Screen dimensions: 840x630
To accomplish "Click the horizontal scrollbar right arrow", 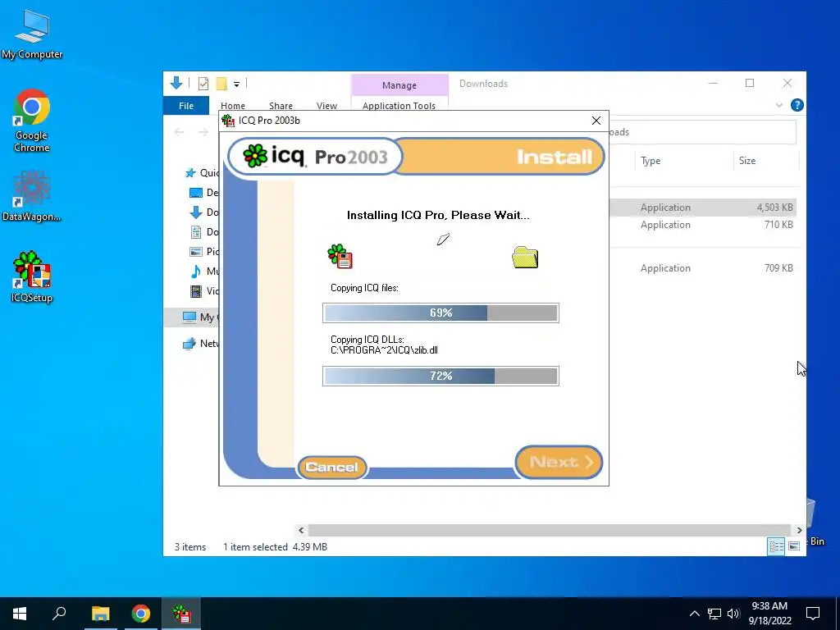I will [799, 530].
